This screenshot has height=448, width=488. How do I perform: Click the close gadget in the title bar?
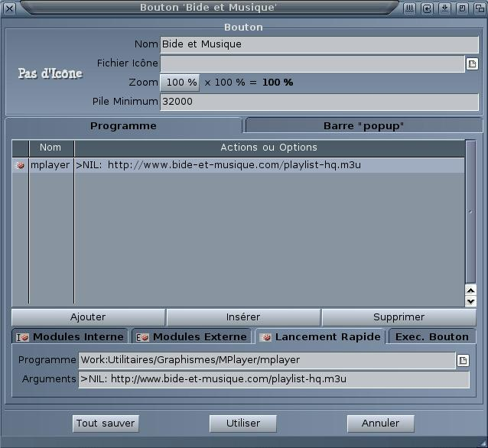pyautogui.click(x=9, y=8)
